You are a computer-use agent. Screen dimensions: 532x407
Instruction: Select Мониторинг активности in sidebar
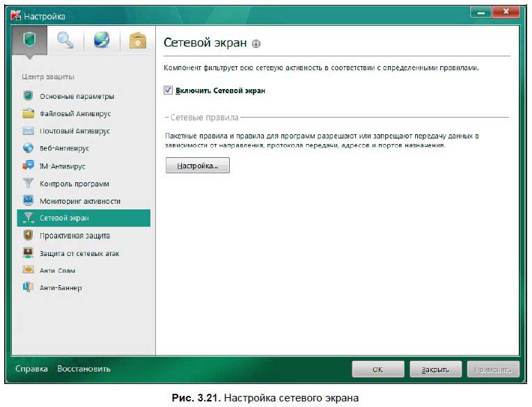[x=84, y=200]
